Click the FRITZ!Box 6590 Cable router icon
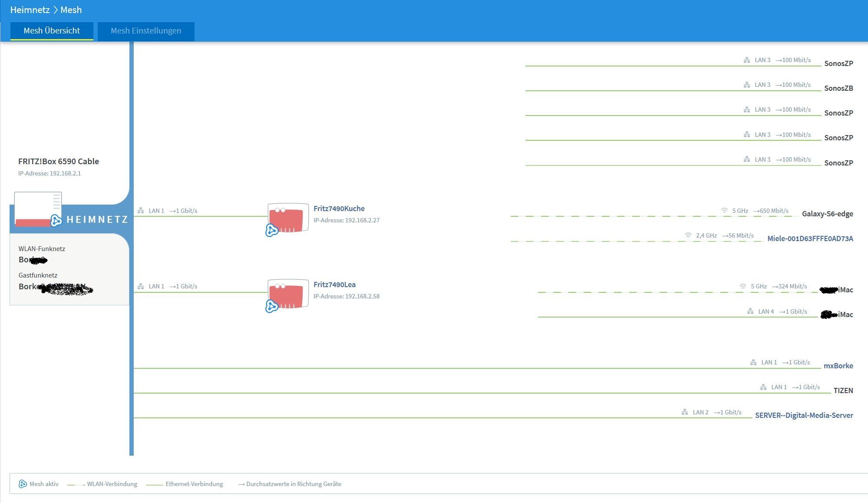The image size is (868, 503). (37, 209)
